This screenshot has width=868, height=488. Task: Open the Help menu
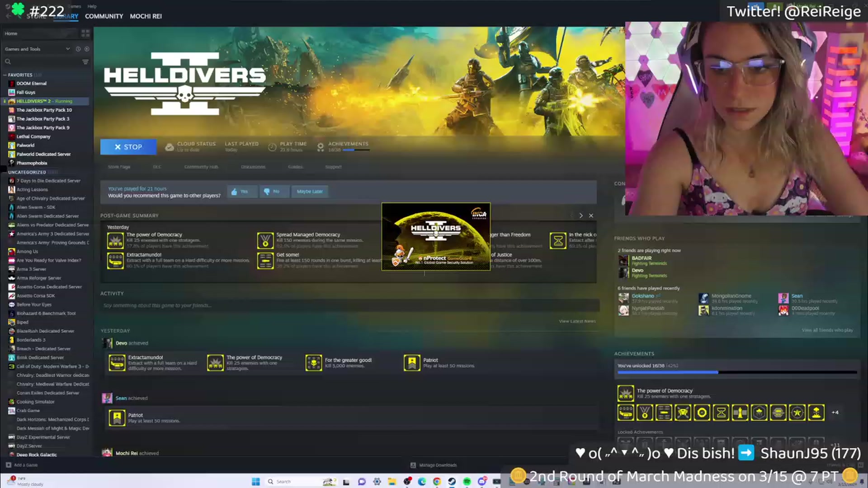92,6
